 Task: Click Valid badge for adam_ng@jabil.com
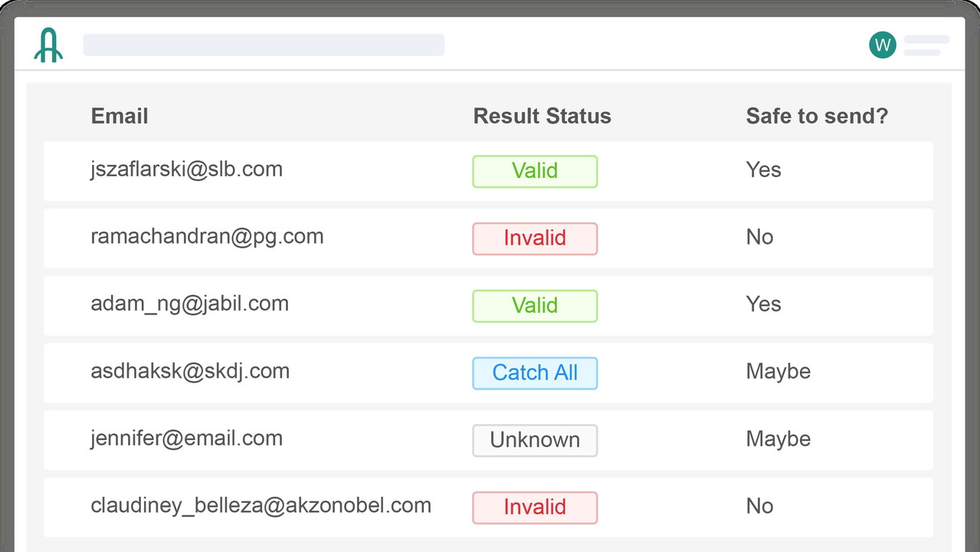(x=535, y=306)
